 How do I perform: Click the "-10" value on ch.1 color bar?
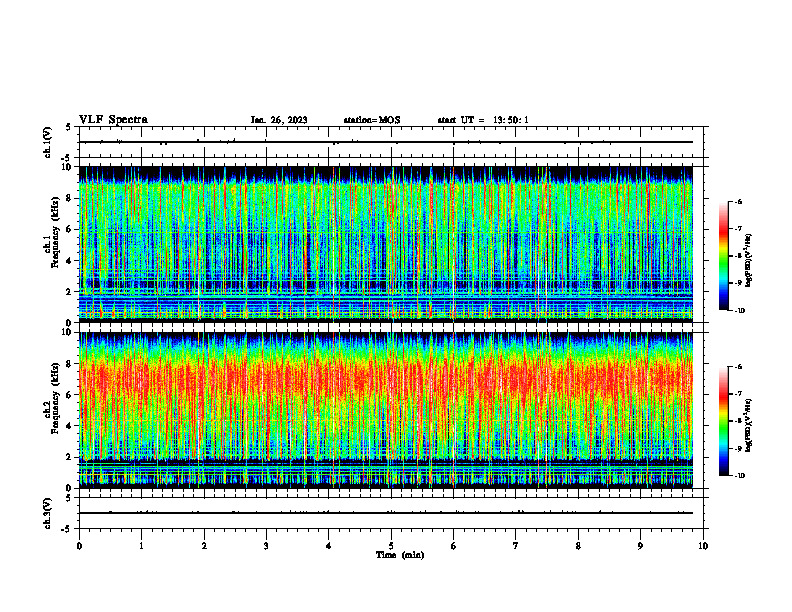click(739, 311)
